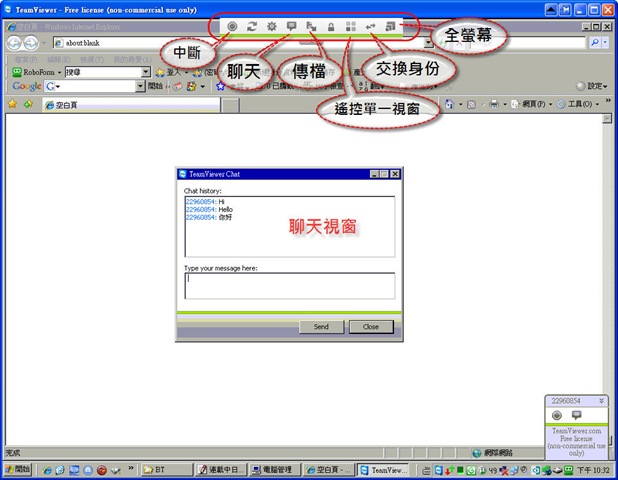Click the file transfer icon
This screenshot has height=480, width=618.
[x=311, y=25]
